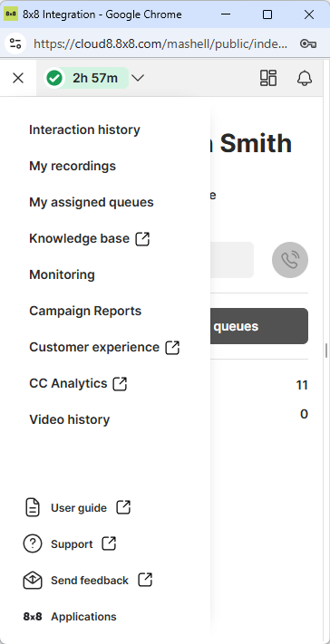This screenshot has height=644, width=330.
Task: Open Interaction history
Action: pyautogui.click(x=84, y=130)
